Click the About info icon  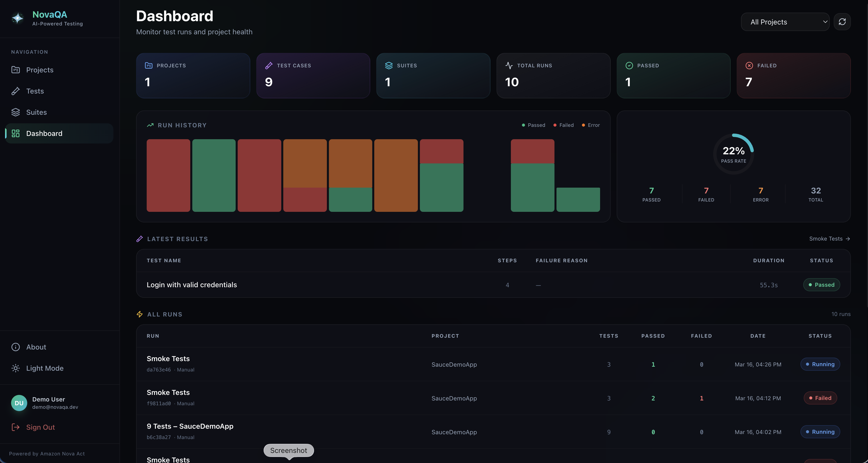(x=16, y=347)
